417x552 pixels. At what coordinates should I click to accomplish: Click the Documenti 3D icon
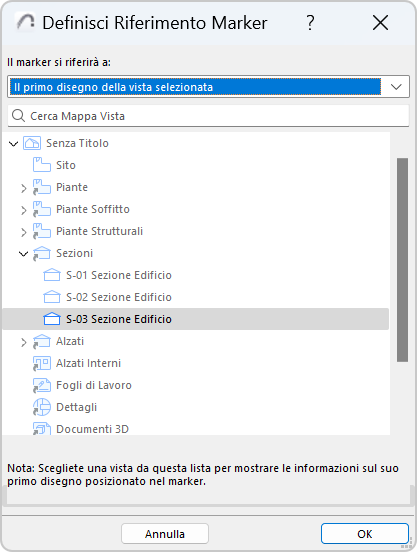pos(42,429)
